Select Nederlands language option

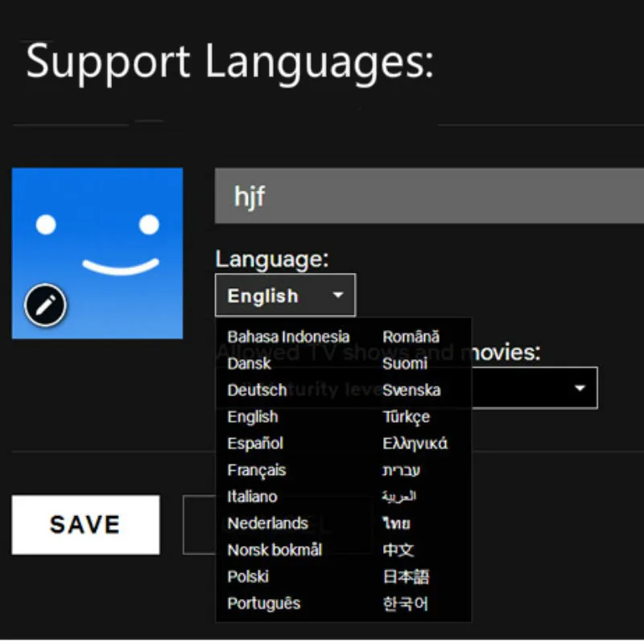coord(267,524)
